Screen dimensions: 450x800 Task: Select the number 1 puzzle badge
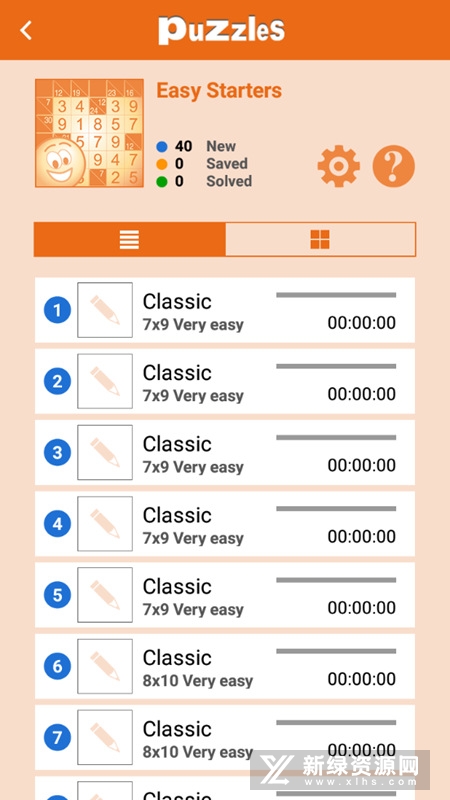pyautogui.click(x=57, y=310)
